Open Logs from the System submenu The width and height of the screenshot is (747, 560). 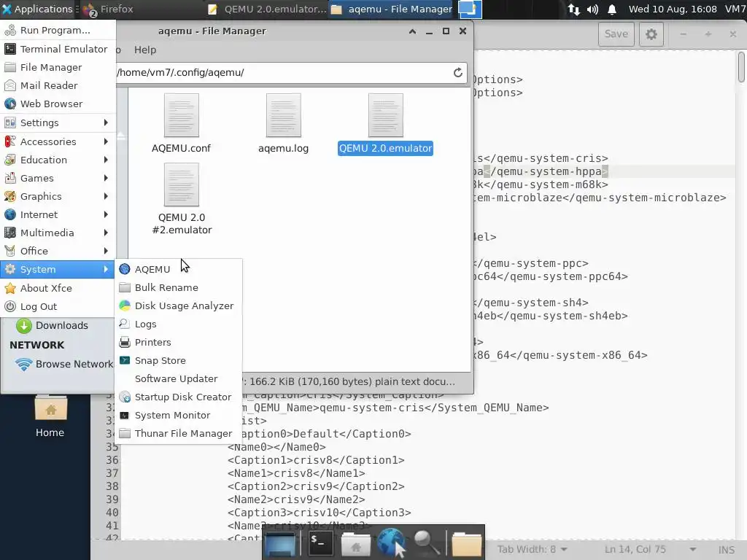tap(178, 324)
